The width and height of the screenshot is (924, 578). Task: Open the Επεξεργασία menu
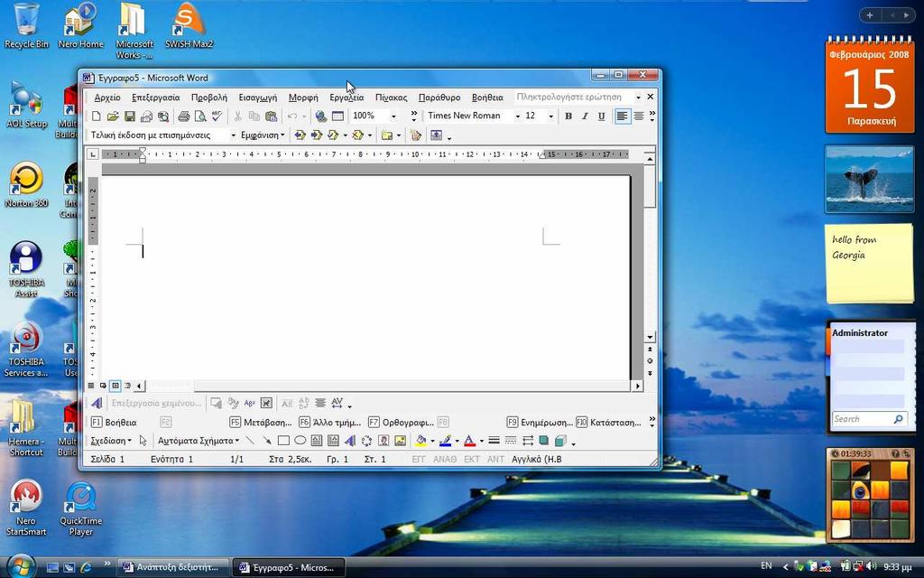click(155, 98)
